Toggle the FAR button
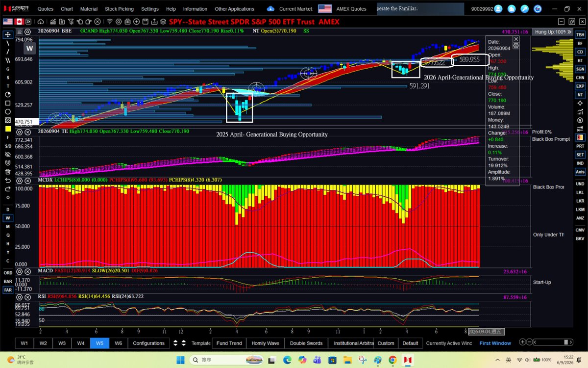Viewport: 588px width, 368px height. tap(8, 290)
